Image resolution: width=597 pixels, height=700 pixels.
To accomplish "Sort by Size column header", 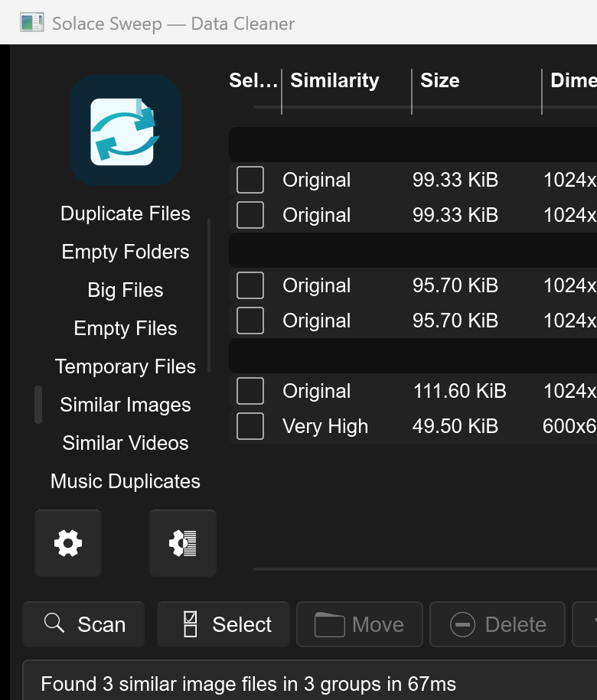I will [x=440, y=81].
